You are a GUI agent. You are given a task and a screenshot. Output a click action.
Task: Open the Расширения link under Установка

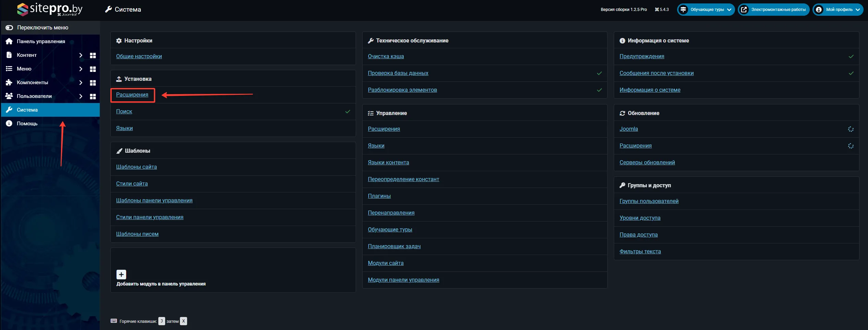point(132,95)
